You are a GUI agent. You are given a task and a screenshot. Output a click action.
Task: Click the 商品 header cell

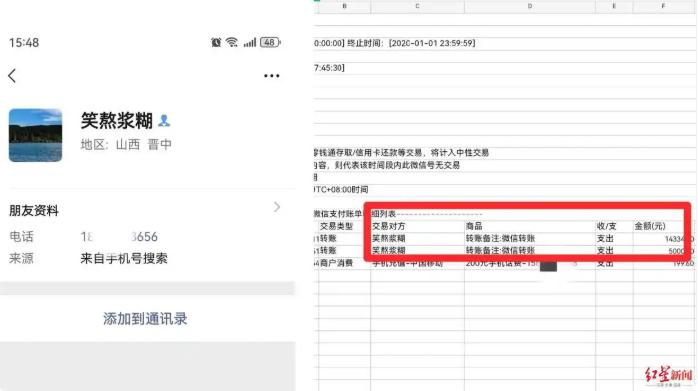530,226
